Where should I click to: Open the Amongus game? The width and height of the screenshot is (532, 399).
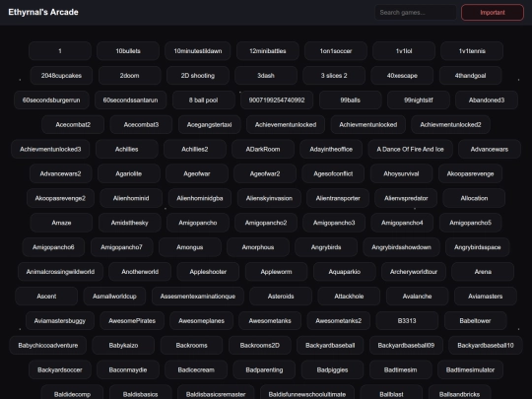click(190, 247)
